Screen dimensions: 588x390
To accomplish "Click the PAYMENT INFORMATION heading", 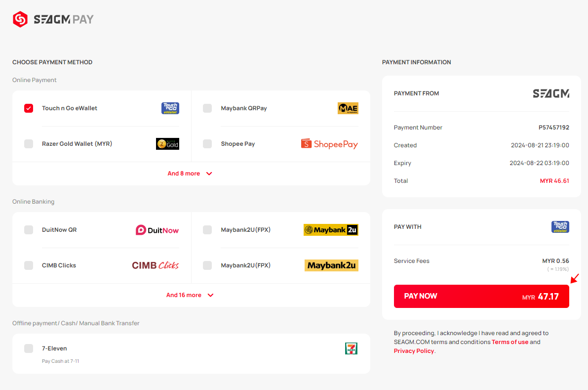I will [417, 62].
